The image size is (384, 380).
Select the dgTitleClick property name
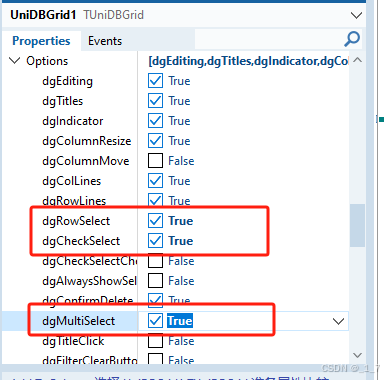coord(73,341)
